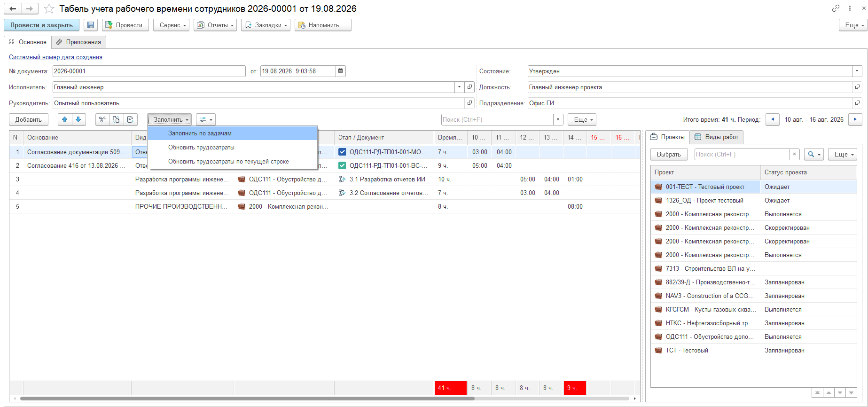Add document to favorites star
Screen dimensions: 868x407
(x=49, y=8)
